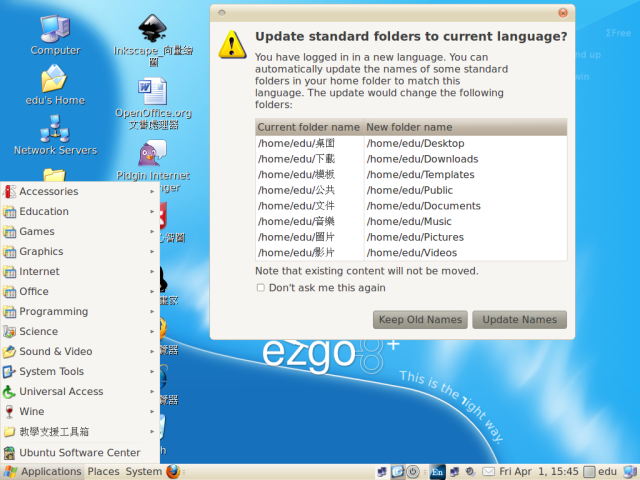This screenshot has width=640, height=480.
Task: Click the Firefox launcher in the panel
Action: [174, 471]
